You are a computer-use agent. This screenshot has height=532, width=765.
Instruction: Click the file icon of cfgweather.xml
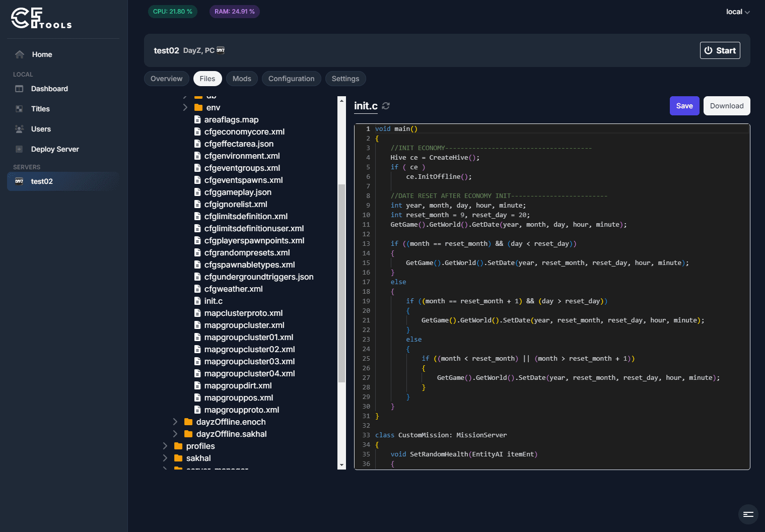(197, 289)
